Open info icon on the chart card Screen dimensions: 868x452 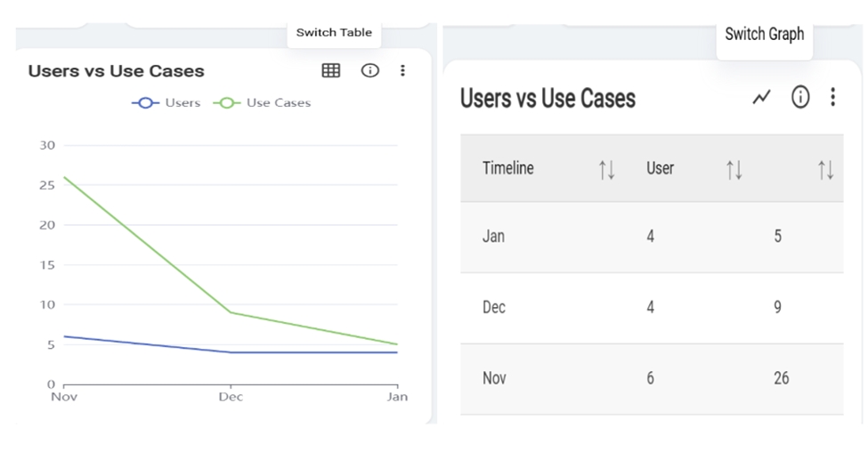tap(369, 70)
